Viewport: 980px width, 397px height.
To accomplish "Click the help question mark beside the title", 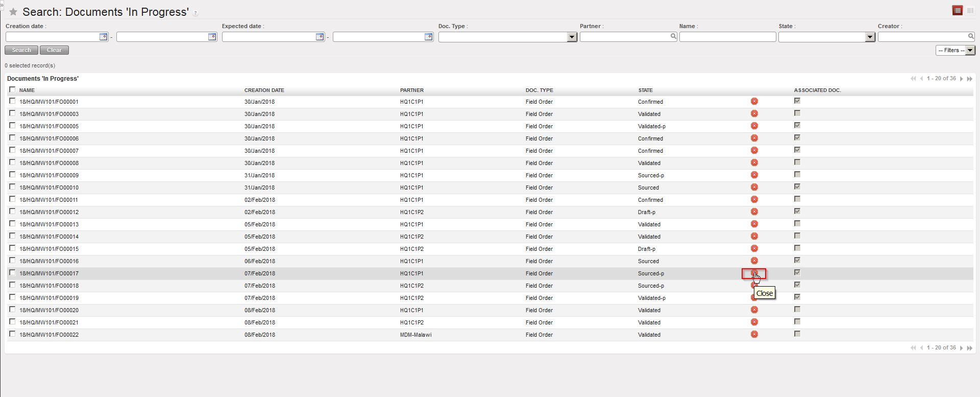I will 195,13.
